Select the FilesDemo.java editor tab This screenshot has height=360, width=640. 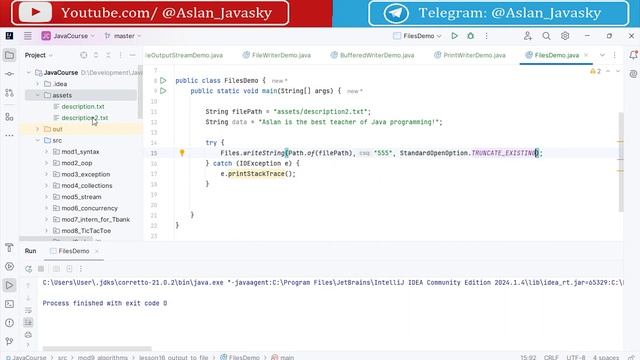[x=556, y=55]
